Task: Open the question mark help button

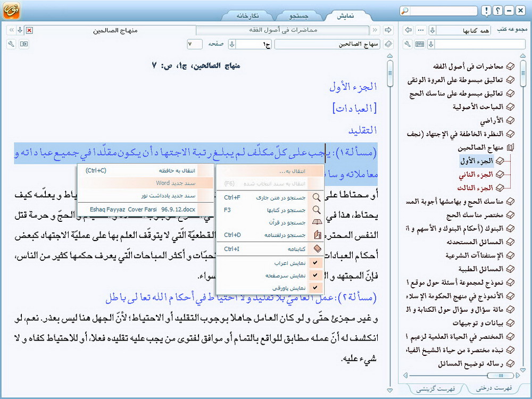Action: click(x=497, y=11)
